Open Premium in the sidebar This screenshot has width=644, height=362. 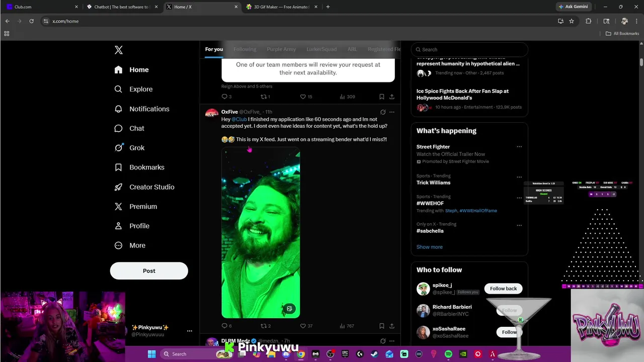[136, 207]
